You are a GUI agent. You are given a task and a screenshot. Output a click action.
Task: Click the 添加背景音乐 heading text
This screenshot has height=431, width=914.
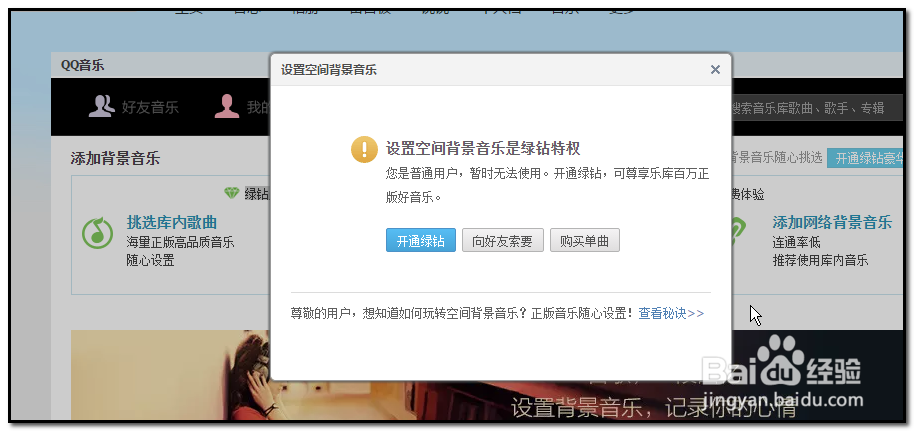[x=115, y=158]
